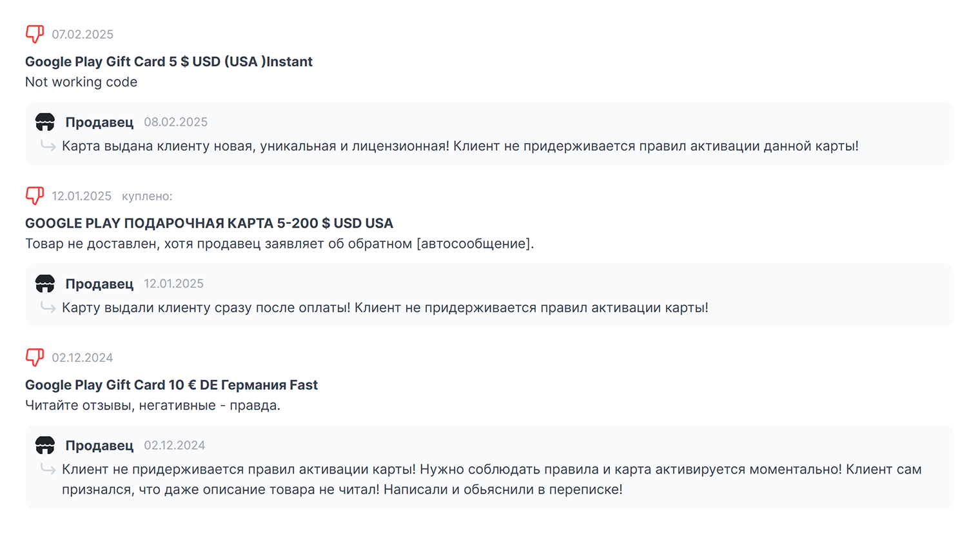The height and width of the screenshot is (547, 980).
Task: Open the seller avatar in the second reply
Action: (x=45, y=284)
